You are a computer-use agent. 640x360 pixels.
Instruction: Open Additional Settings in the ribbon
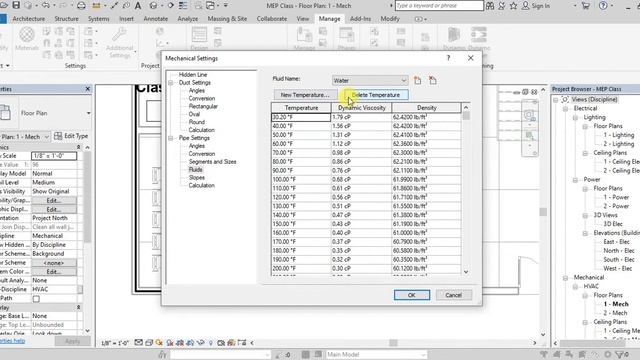(x=120, y=43)
